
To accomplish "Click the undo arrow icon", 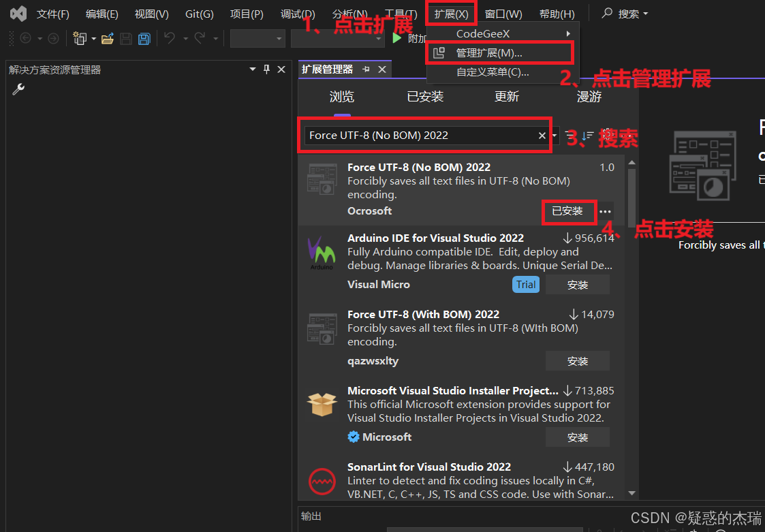I will (170, 38).
